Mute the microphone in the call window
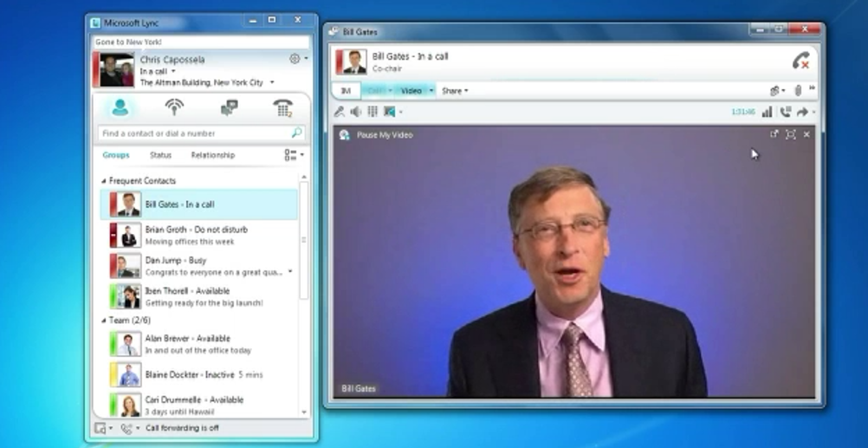This screenshot has width=868, height=448. point(340,112)
